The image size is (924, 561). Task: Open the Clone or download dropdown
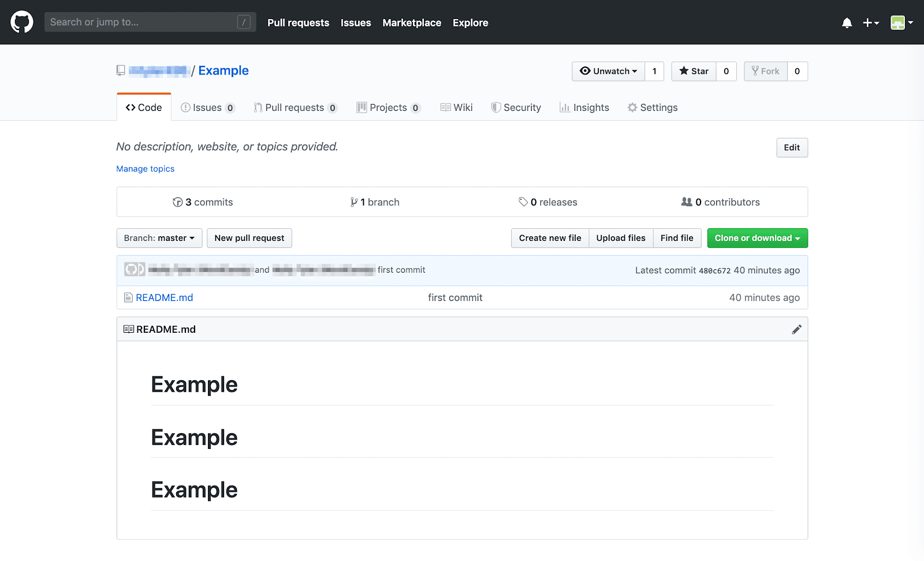(757, 237)
